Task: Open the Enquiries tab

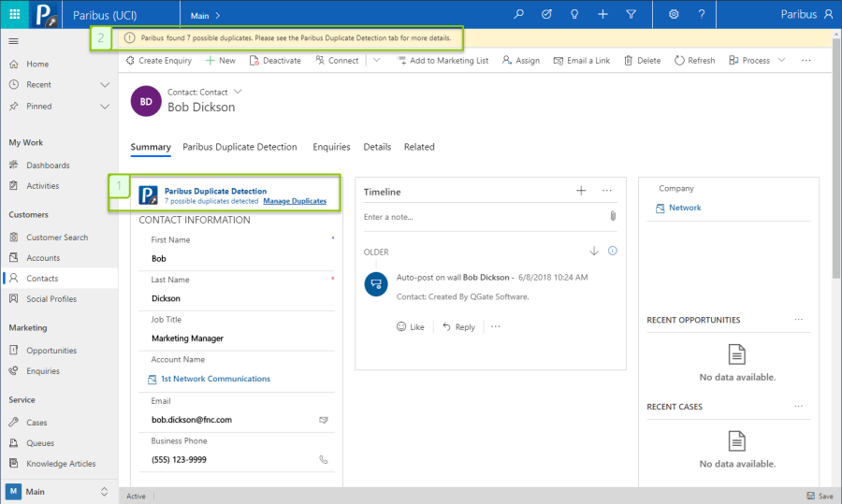Action: pyautogui.click(x=331, y=147)
